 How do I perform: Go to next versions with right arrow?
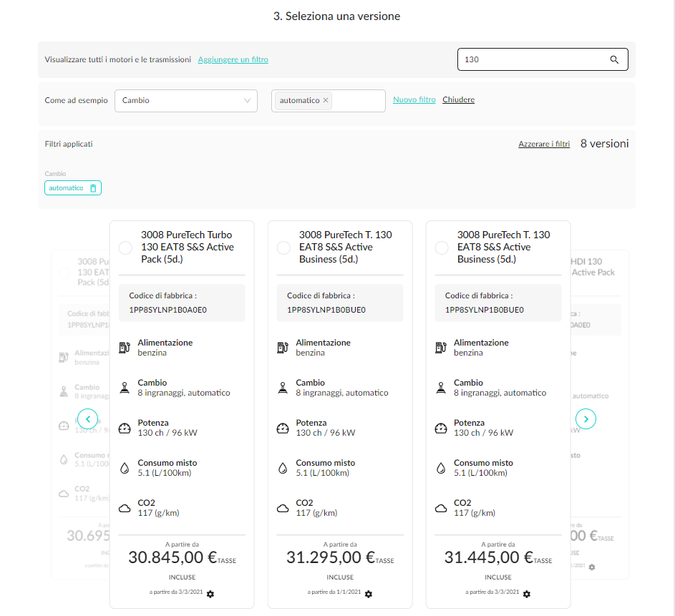tap(586, 419)
